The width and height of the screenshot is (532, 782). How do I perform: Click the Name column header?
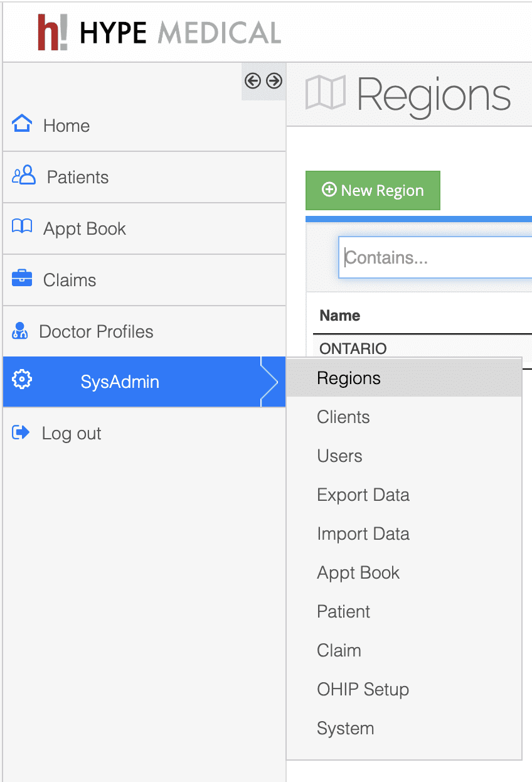pos(340,315)
